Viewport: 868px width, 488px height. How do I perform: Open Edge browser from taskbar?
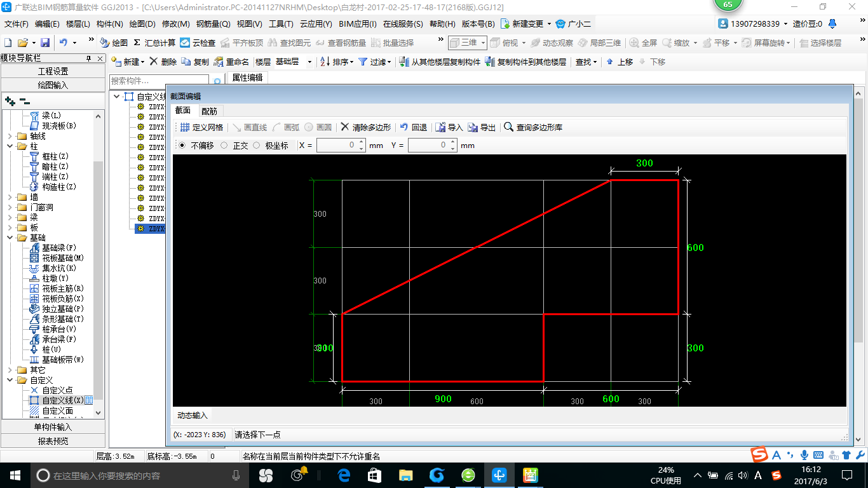(344, 475)
